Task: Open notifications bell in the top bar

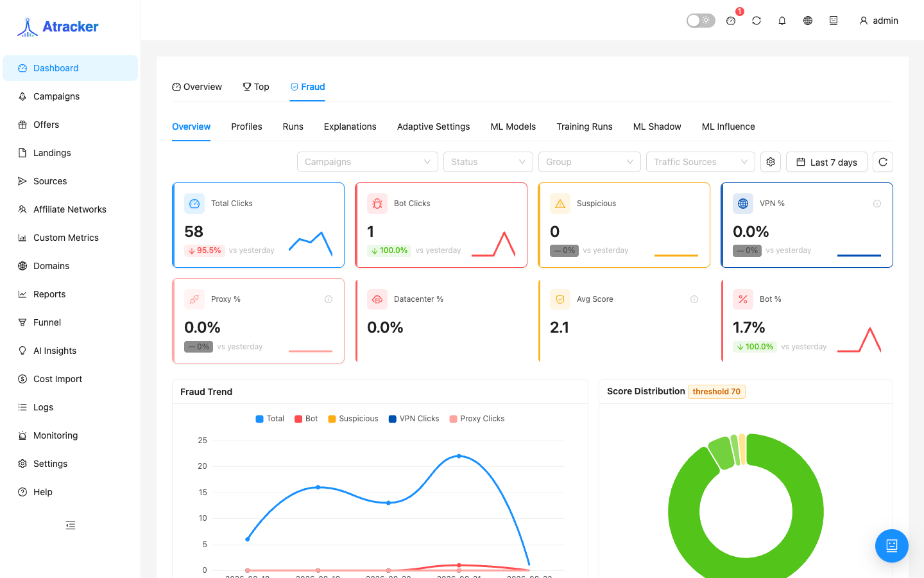Action: click(782, 21)
